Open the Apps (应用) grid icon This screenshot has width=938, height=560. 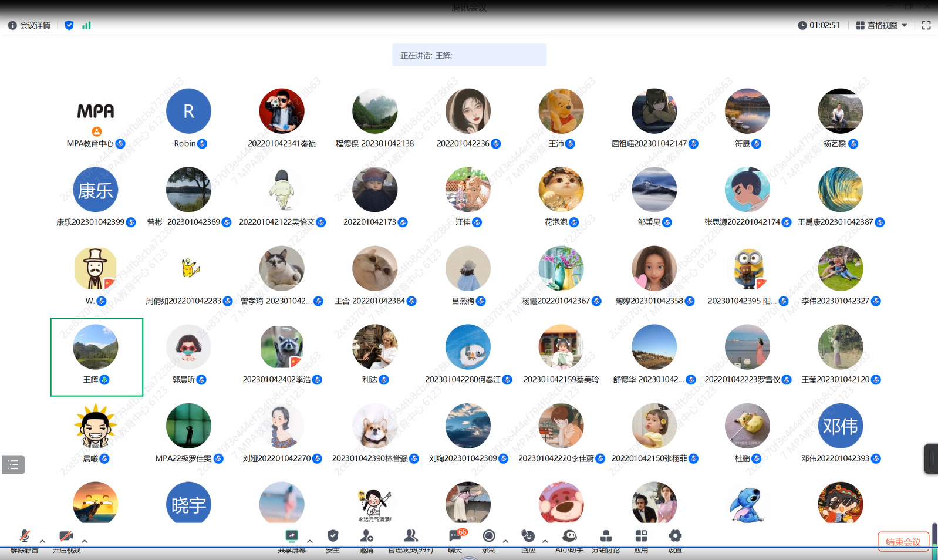641,537
